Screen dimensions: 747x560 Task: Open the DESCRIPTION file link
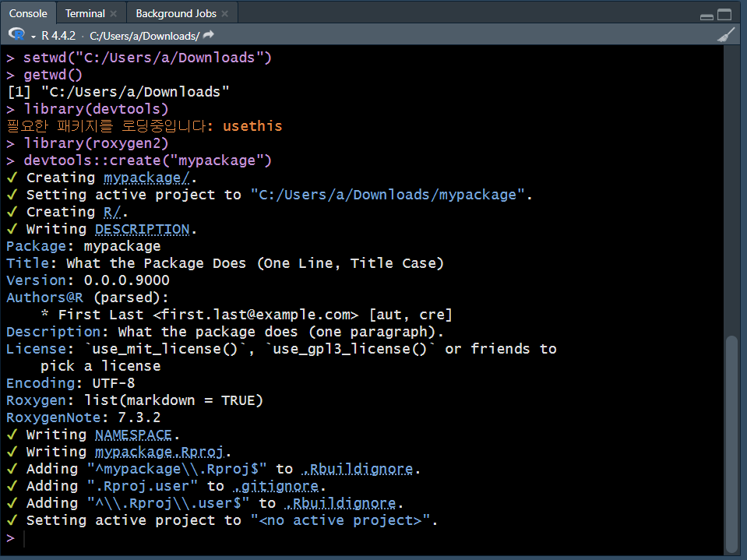point(143,229)
